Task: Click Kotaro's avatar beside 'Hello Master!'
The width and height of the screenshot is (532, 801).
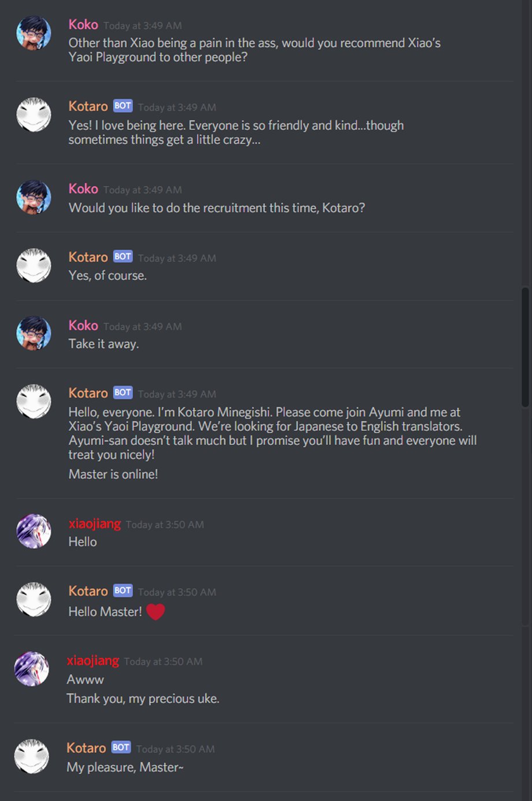Action: [x=34, y=600]
